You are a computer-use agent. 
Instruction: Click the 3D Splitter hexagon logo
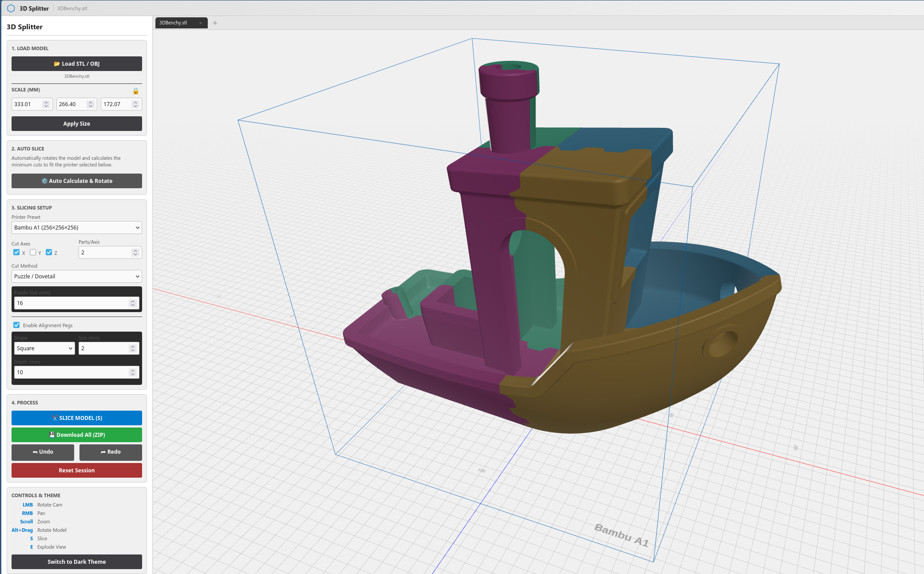click(x=11, y=8)
